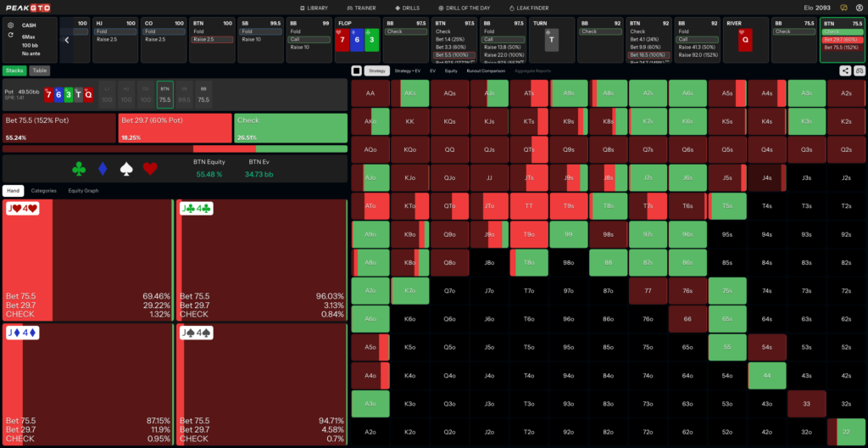The height and width of the screenshot is (448, 868).
Task: Choose BTN turn Bet 16.5 (100%)
Action: (648, 55)
